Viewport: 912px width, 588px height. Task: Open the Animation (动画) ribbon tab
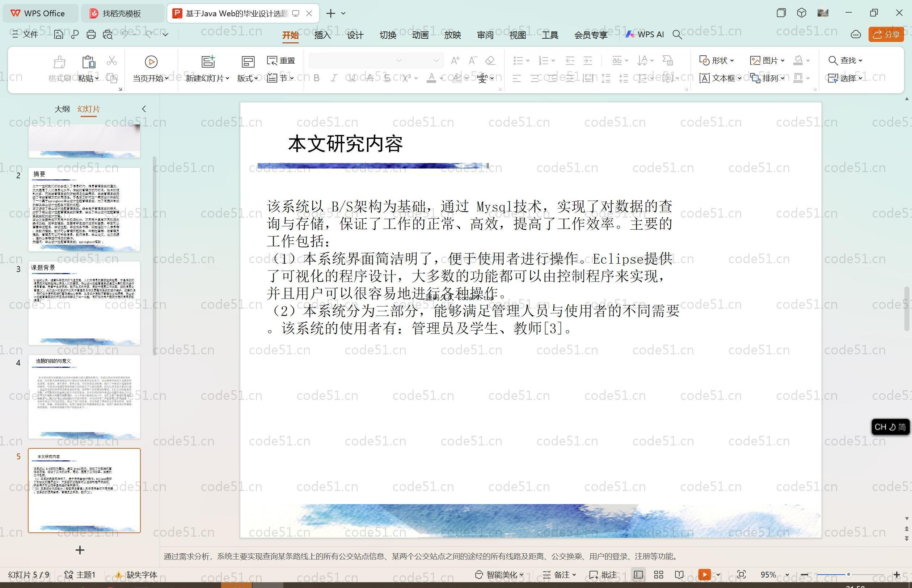point(420,35)
